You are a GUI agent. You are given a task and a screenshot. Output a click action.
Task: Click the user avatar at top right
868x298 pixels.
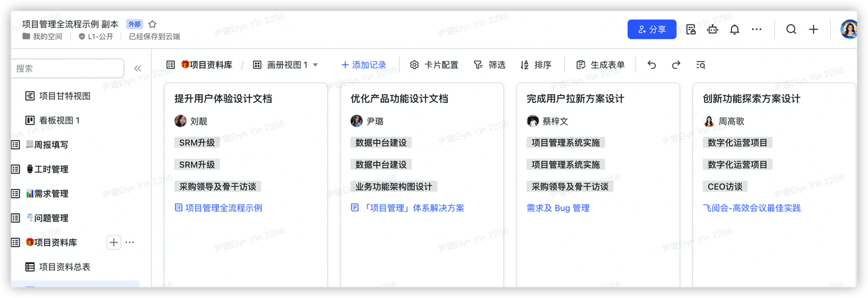pos(848,29)
